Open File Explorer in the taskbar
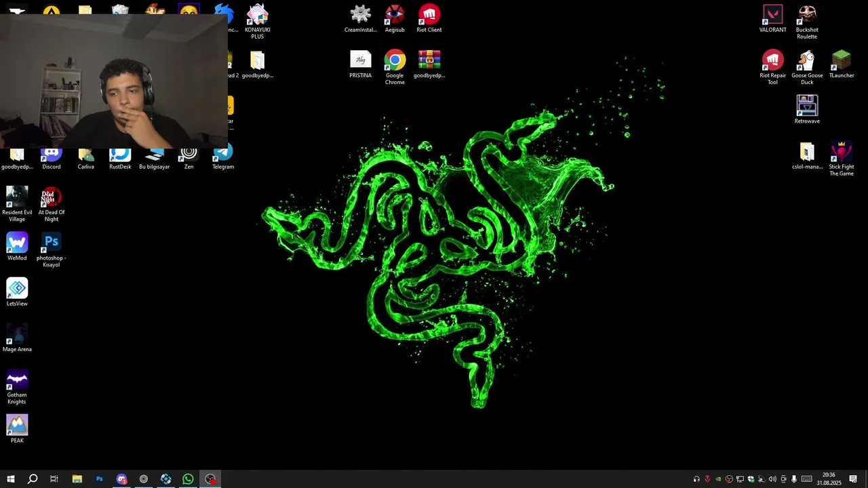 [77, 479]
